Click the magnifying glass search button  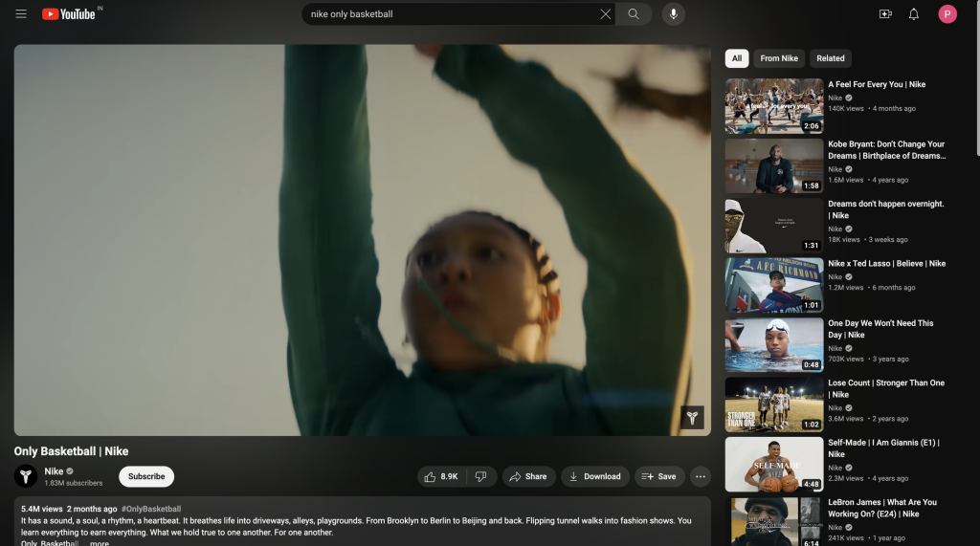(x=634, y=14)
